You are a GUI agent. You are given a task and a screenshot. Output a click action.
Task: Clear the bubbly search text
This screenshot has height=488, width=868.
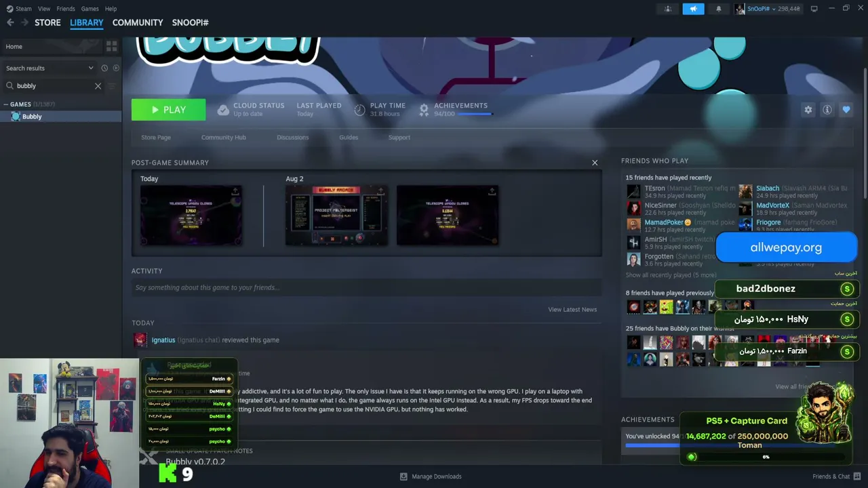coord(98,86)
